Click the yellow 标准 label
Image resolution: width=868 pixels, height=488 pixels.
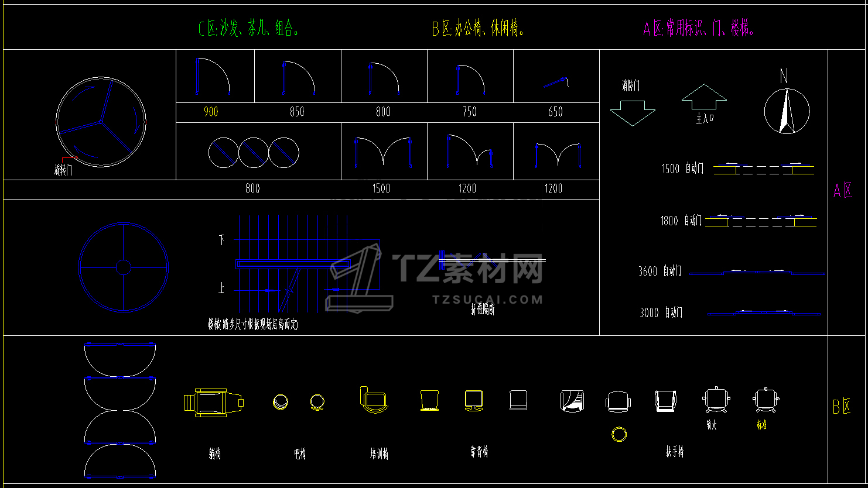[762, 425]
